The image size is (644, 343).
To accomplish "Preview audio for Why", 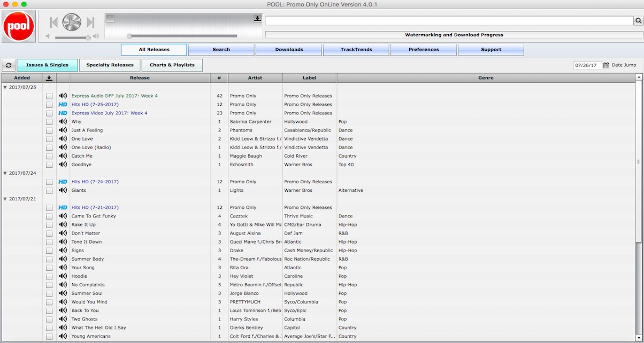I will pyautogui.click(x=63, y=122).
